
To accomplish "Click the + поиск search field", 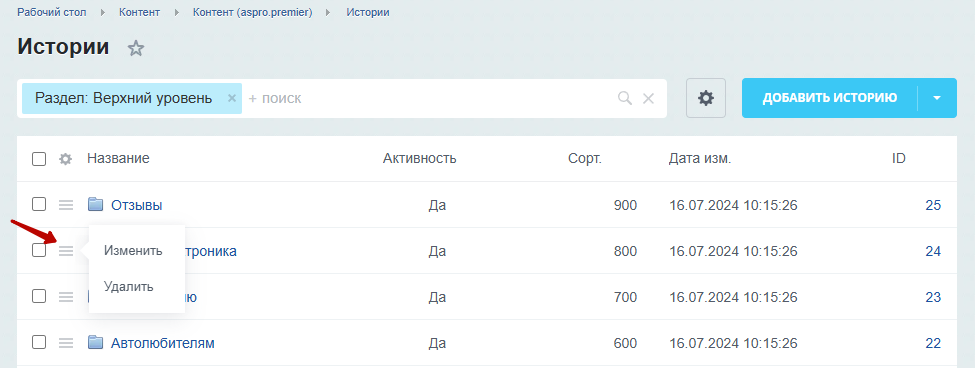I will (429, 98).
